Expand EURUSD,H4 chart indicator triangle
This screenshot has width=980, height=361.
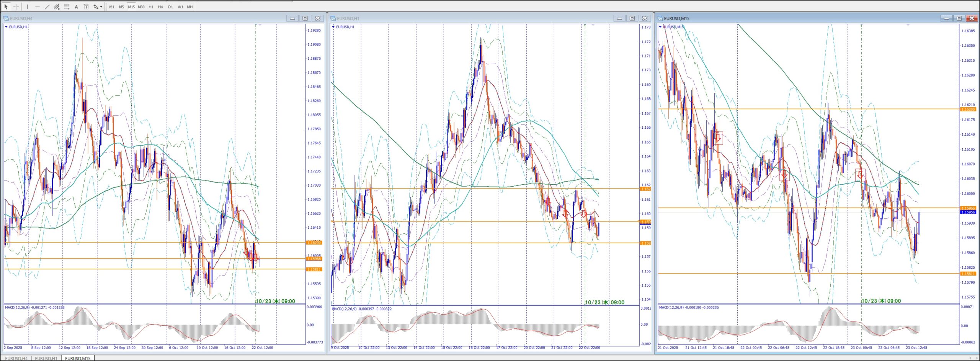click(6, 27)
